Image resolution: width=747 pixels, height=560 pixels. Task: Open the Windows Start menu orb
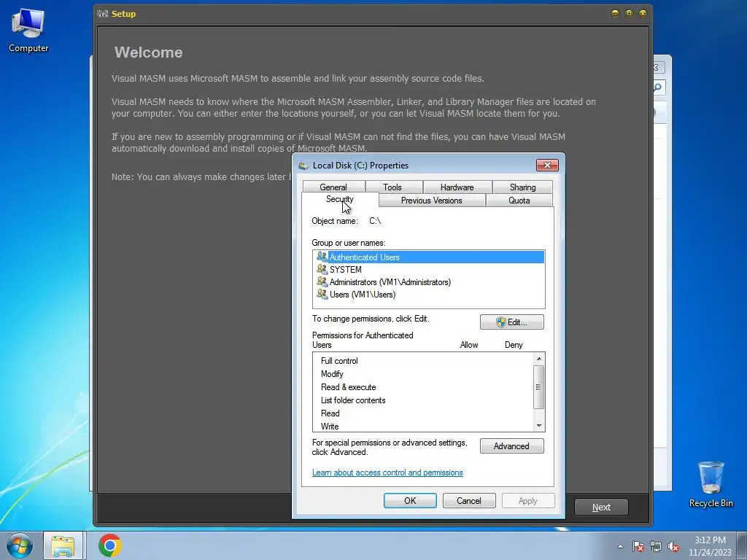click(20, 545)
